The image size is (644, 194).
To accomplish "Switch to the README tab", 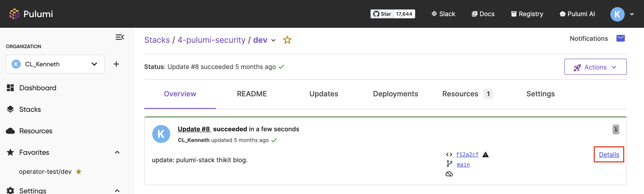I will 252,94.
